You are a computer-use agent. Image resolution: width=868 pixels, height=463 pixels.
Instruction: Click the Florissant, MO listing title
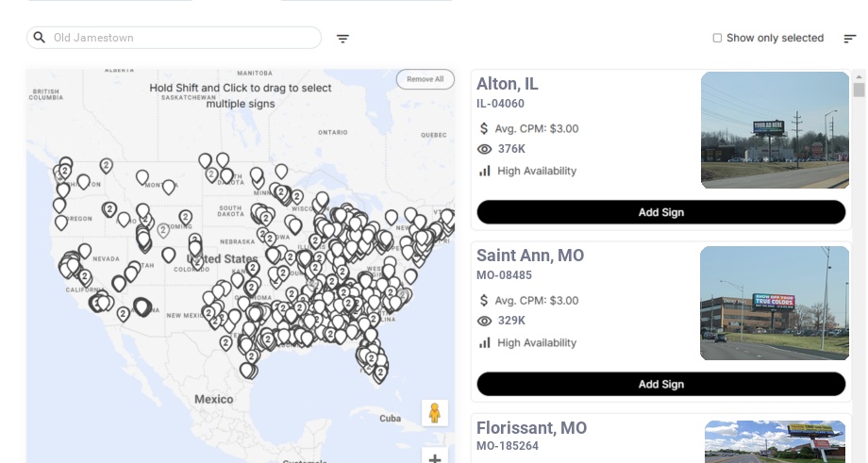tap(531, 428)
